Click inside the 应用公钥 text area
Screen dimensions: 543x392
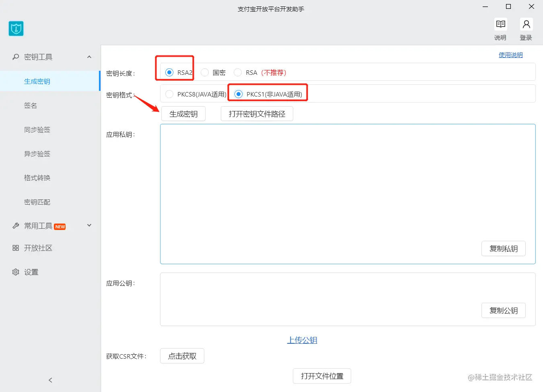click(x=348, y=299)
